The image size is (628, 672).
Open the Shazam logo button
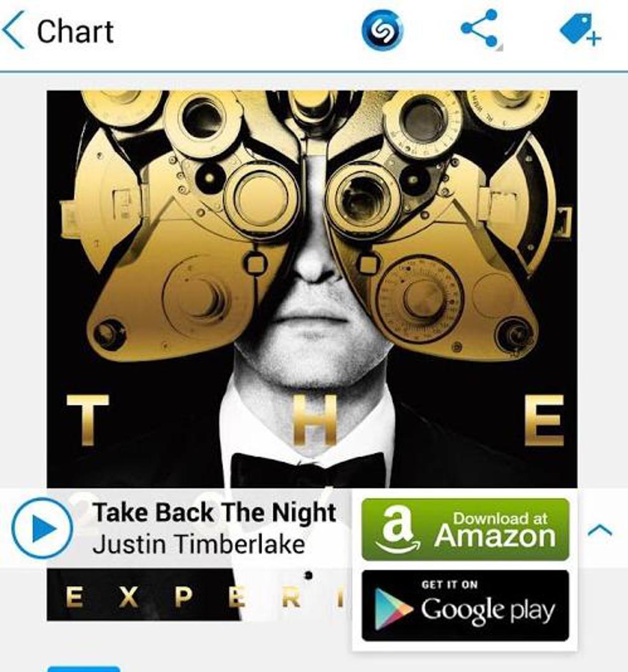pyautogui.click(x=382, y=30)
